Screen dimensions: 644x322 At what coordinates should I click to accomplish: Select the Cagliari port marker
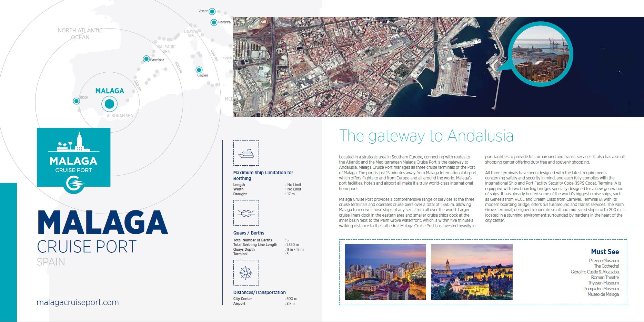(x=199, y=70)
